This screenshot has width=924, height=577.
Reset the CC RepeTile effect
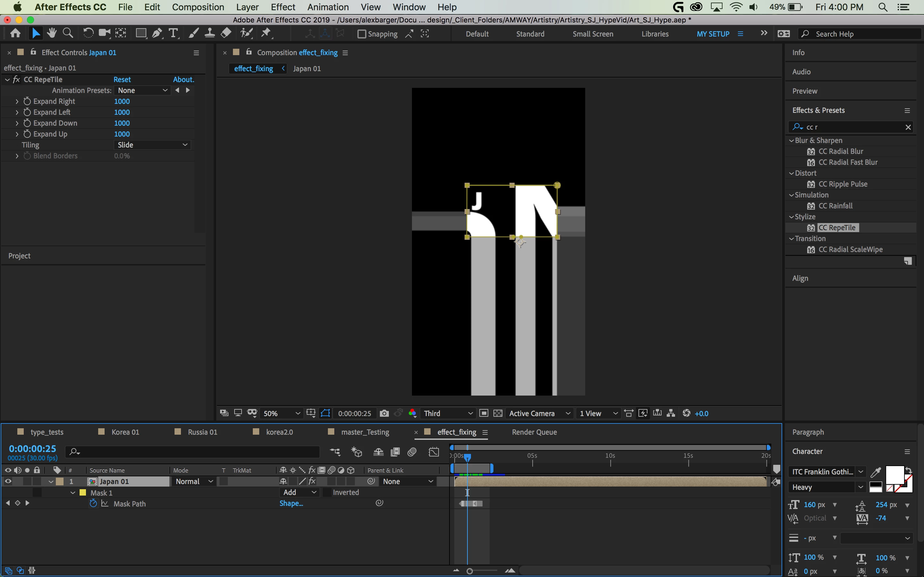coord(122,79)
